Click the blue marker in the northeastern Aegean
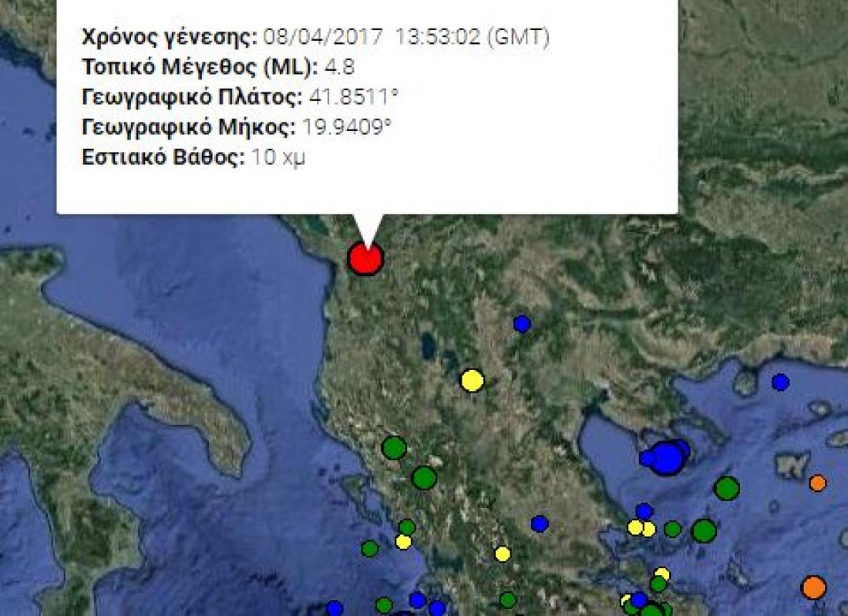 click(x=780, y=382)
